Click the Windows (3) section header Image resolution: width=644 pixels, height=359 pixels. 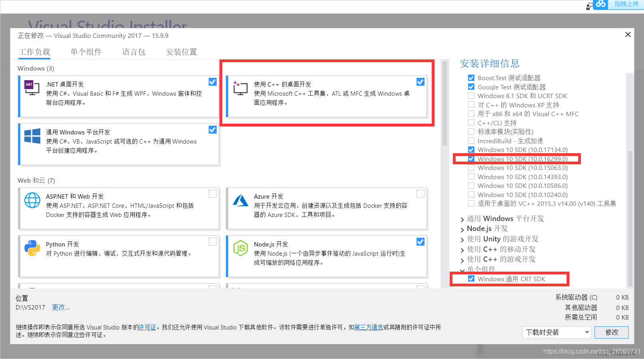tap(36, 68)
